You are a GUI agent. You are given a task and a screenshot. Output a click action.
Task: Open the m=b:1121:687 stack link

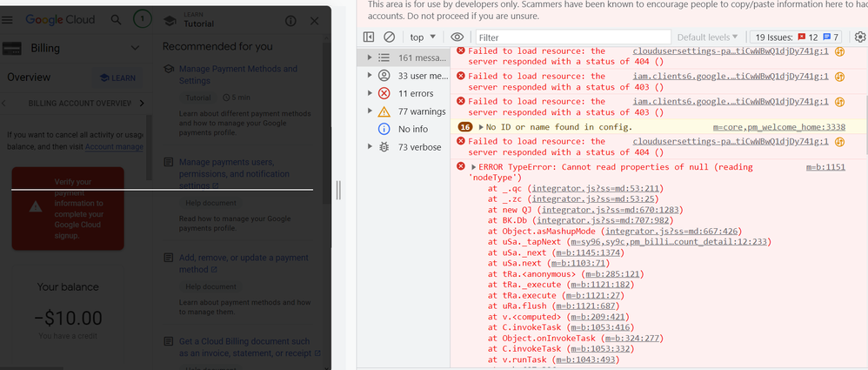coord(585,306)
